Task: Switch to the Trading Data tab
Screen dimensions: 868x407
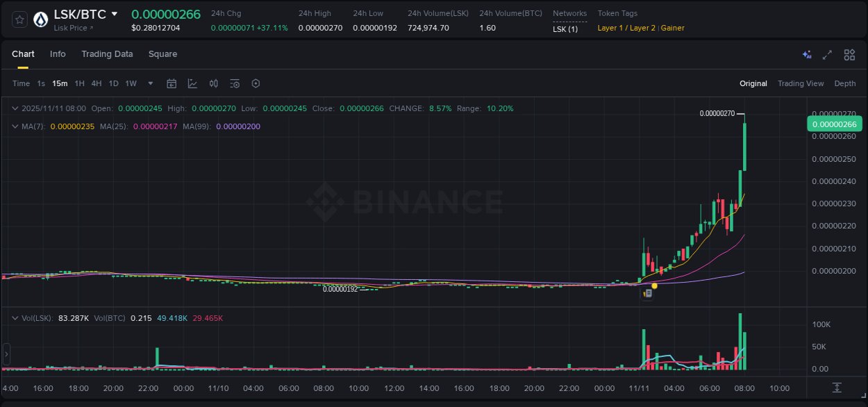Action: (107, 54)
